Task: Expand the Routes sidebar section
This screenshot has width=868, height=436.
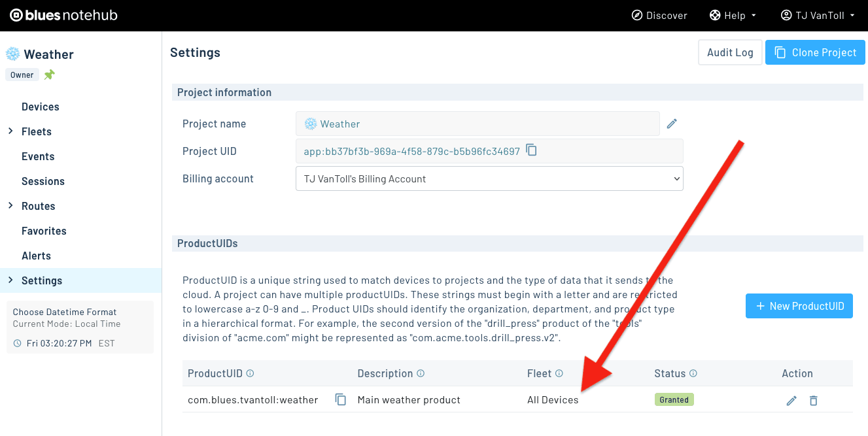Action: [10, 206]
